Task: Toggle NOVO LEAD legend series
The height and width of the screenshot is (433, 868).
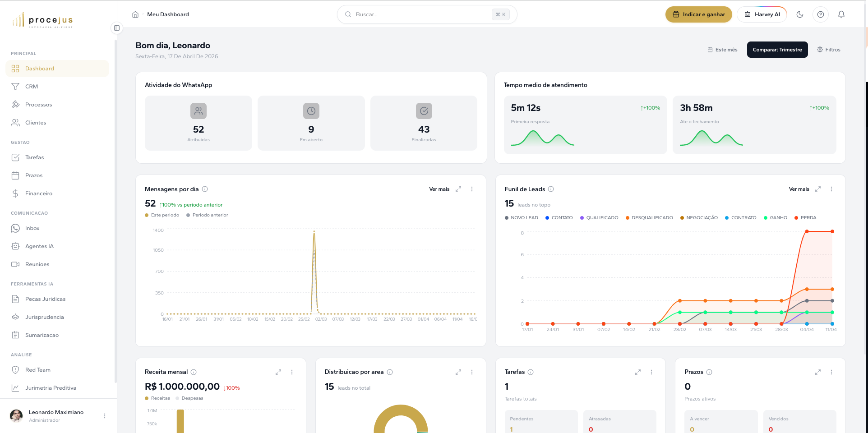Action: point(522,218)
